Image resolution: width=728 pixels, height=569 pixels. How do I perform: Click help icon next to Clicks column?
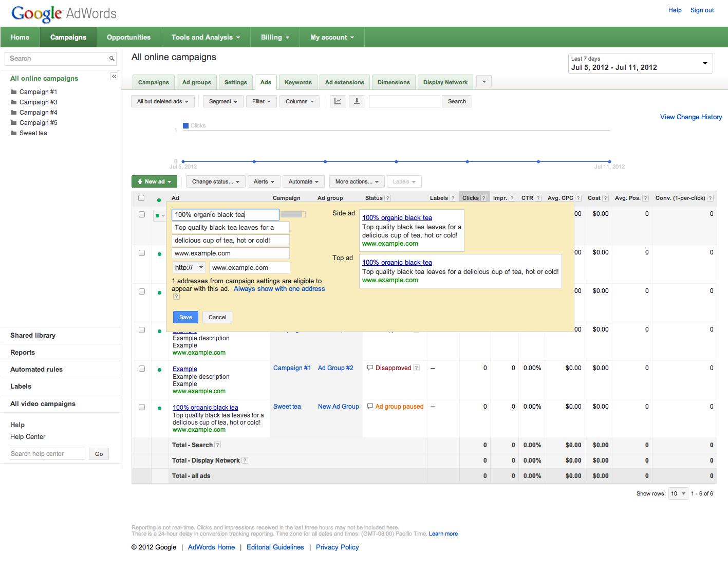click(x=483, y=198)
